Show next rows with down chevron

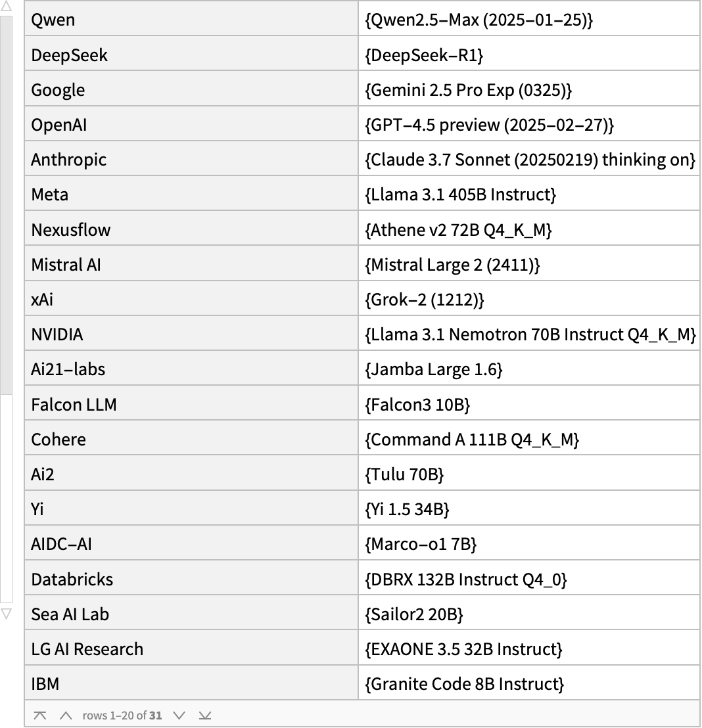click(x=179, y=716)
